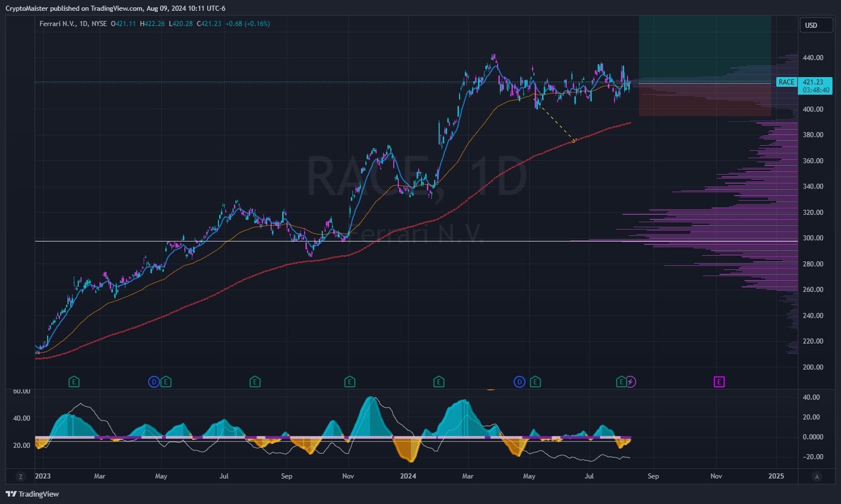Click the 400.00 price axis label
Viewport: 841px width, 504px height.
point(813,109)
